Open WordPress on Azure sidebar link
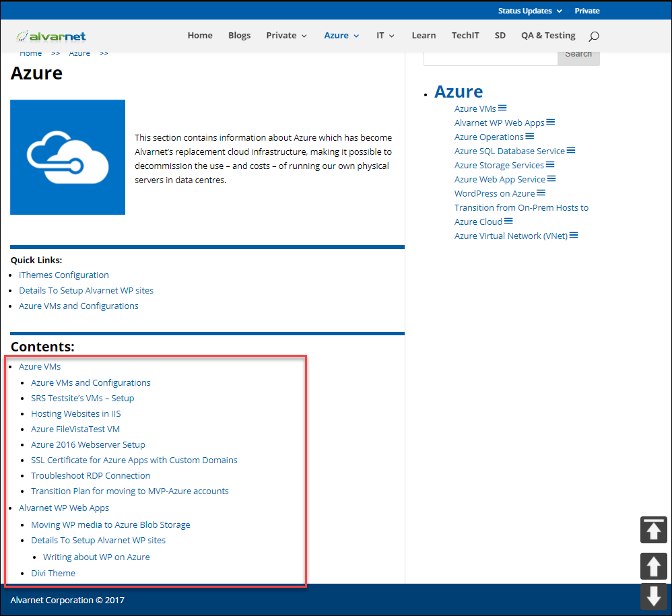 [x=494, y=193]
